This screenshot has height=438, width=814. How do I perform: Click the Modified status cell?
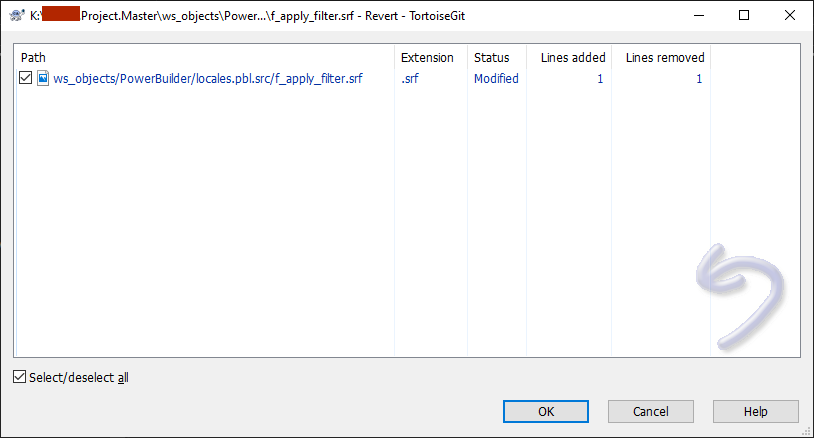point(496,78)
